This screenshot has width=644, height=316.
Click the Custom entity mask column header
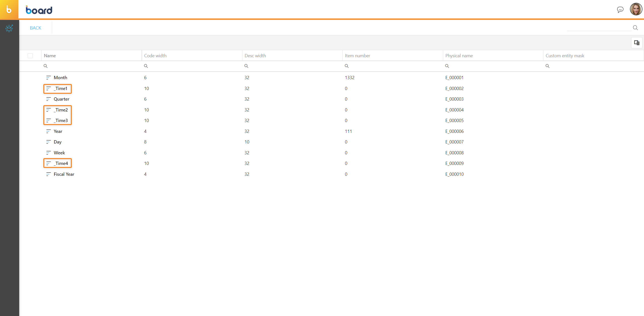[565, 56]
